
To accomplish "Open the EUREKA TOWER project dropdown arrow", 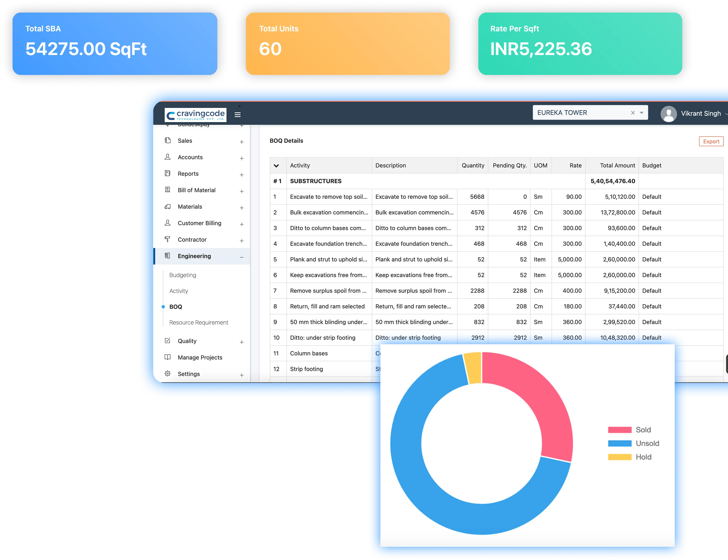I will tap(642, 113).
